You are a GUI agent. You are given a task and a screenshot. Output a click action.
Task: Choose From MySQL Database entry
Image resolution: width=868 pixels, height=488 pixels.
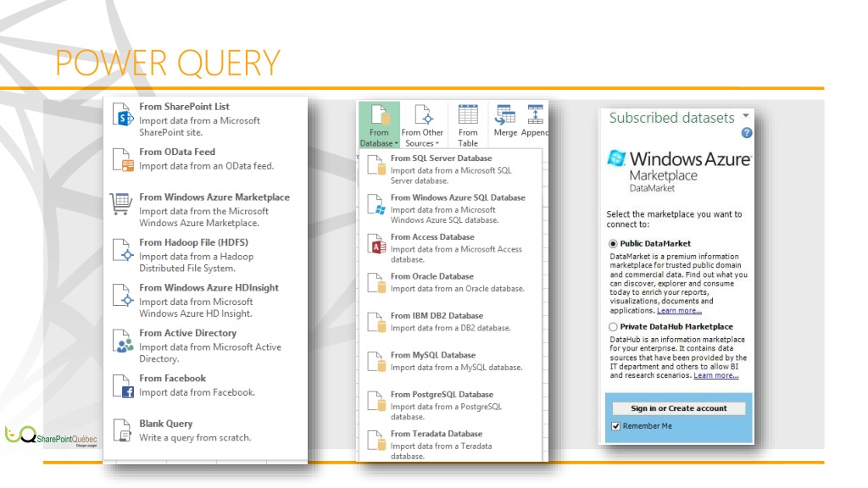pos(451,361)
